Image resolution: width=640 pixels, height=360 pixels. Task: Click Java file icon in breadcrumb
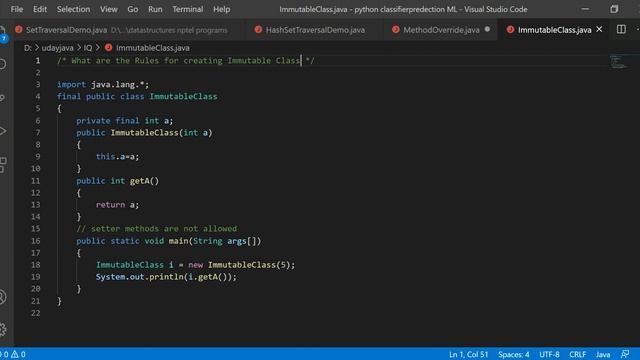[108, 47]
